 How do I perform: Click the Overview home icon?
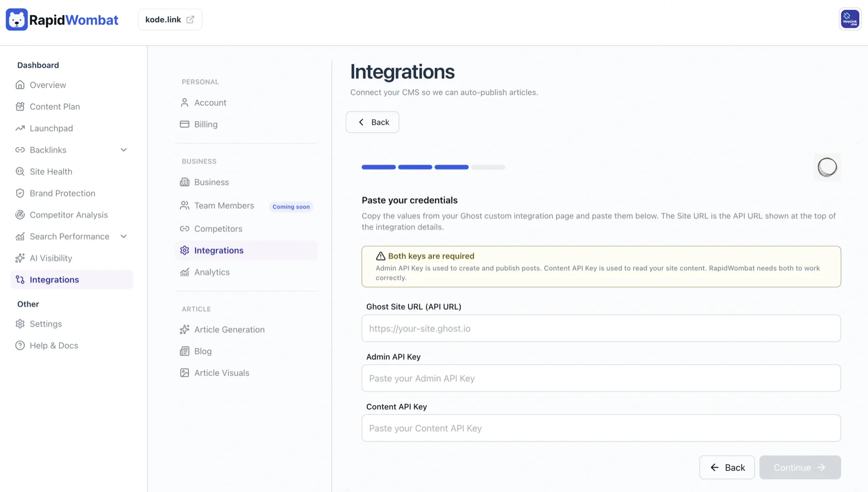(x=20, y=85)
